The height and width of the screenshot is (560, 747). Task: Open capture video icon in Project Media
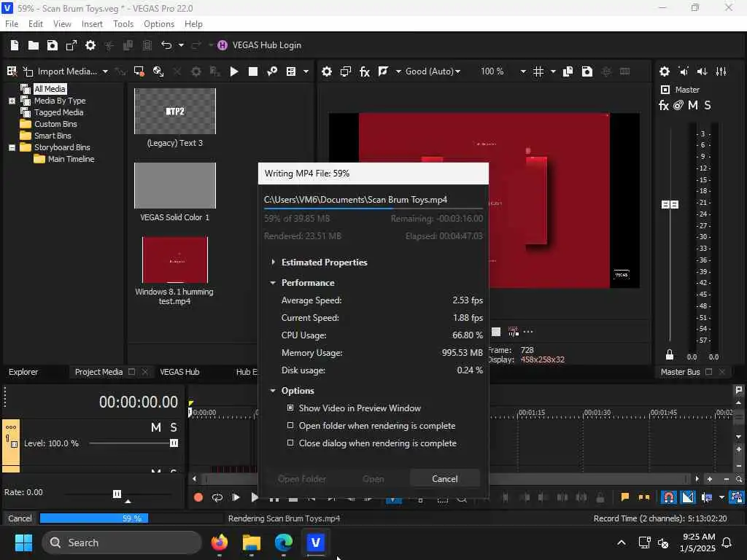click(139, 71)
